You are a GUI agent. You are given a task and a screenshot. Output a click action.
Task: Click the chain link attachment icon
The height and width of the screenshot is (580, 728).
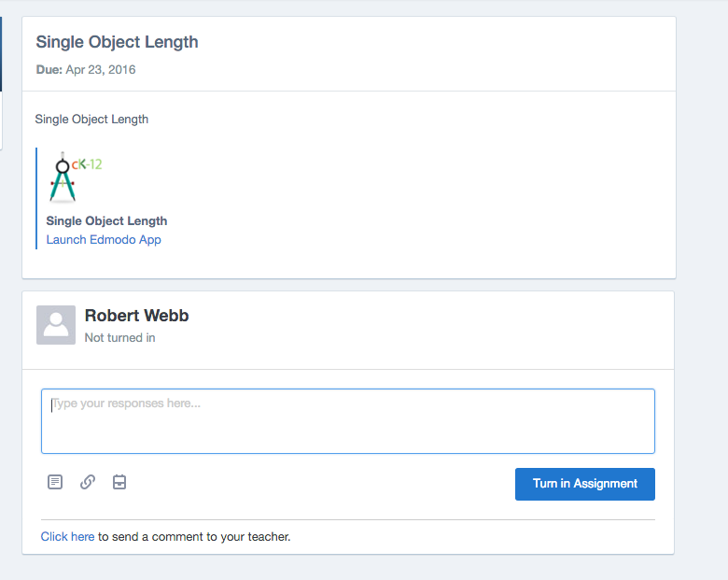[x=88, y=482]
